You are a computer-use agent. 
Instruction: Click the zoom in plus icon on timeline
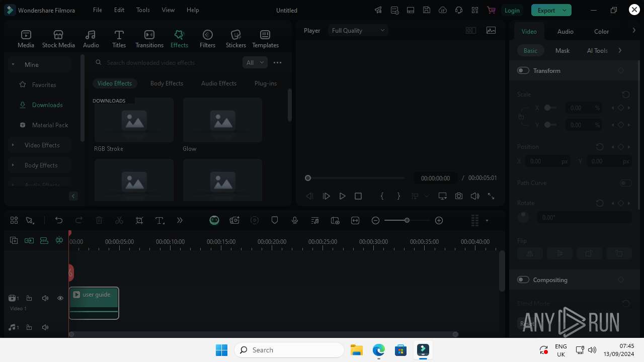[439, 220]
